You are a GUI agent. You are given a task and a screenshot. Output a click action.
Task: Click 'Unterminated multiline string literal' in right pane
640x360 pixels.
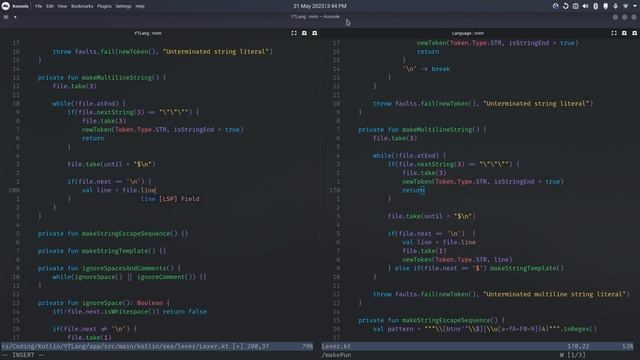tap(554, 294)
